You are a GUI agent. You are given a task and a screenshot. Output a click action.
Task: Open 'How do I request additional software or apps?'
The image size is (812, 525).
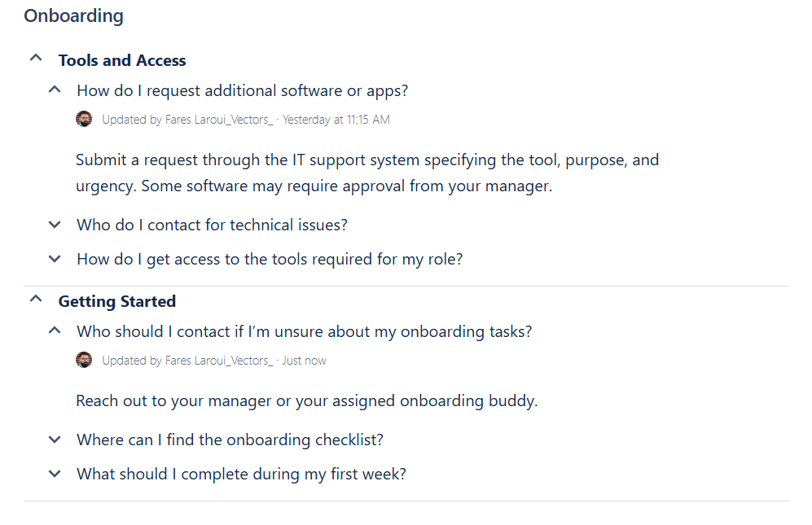(241, 90)
